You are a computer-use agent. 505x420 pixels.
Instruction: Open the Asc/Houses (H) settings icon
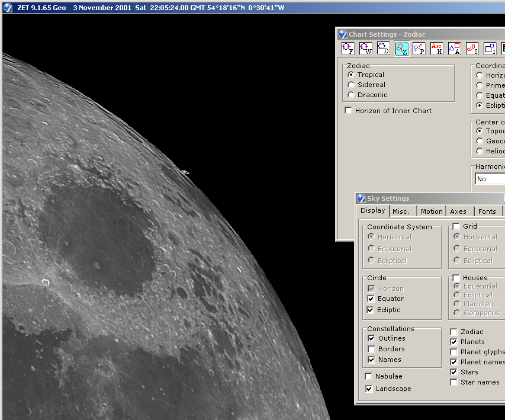437,49
